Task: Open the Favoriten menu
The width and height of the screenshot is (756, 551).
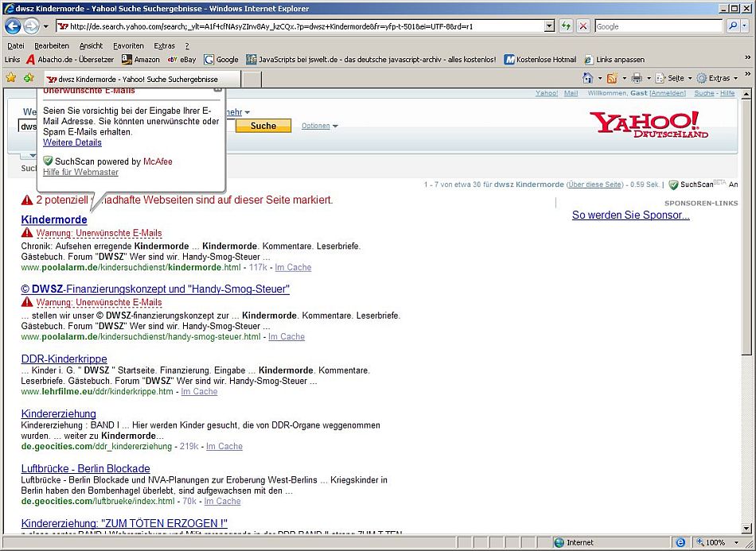Action: [128, 46]
